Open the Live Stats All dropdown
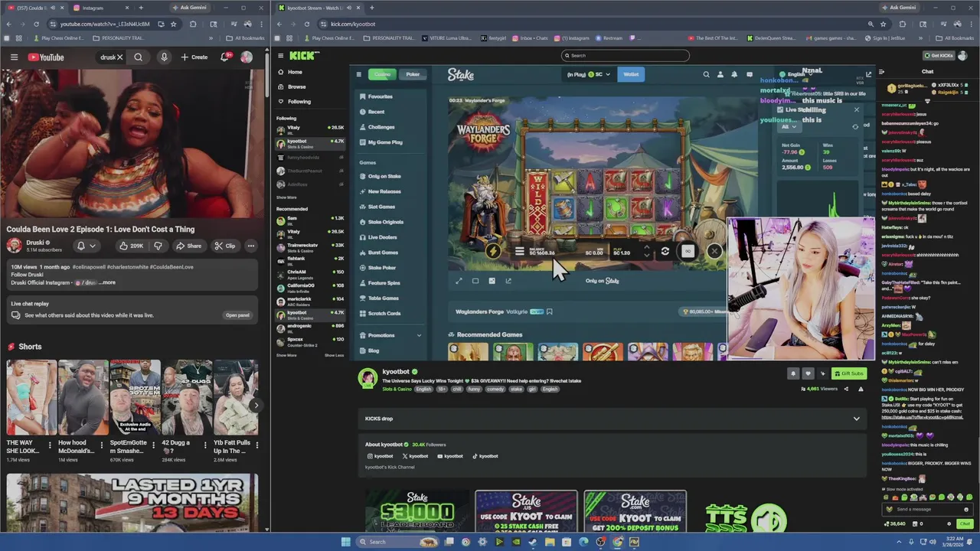The width and height of the screenshot is (980, 551). pos(788,126)
